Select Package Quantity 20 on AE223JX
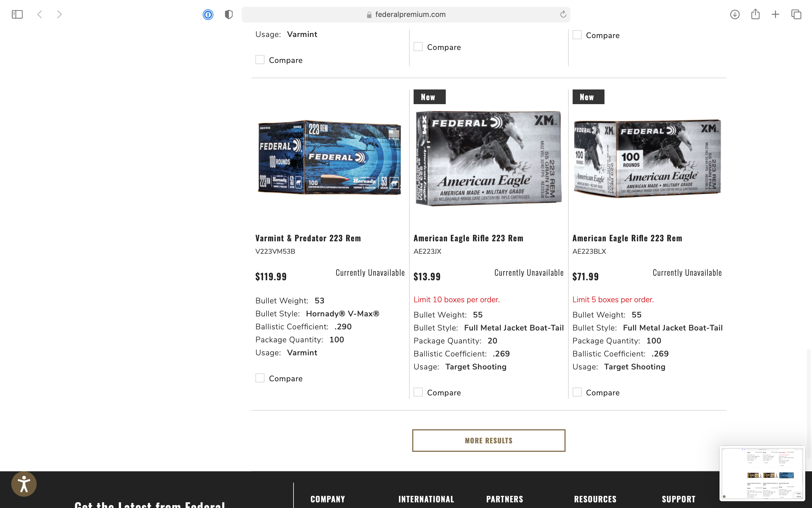The width and height of the screenshot is (812, 508). pos(492,341)
